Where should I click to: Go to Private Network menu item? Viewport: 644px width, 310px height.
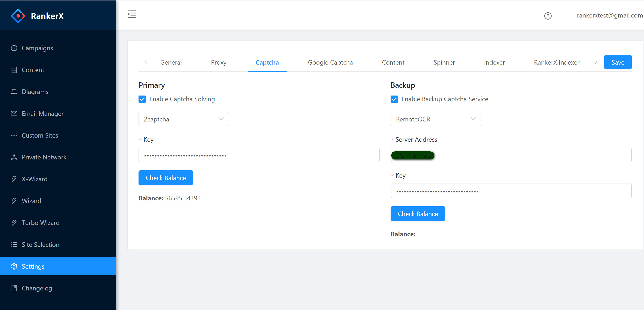pyautogui.click(x=58, y=157)
